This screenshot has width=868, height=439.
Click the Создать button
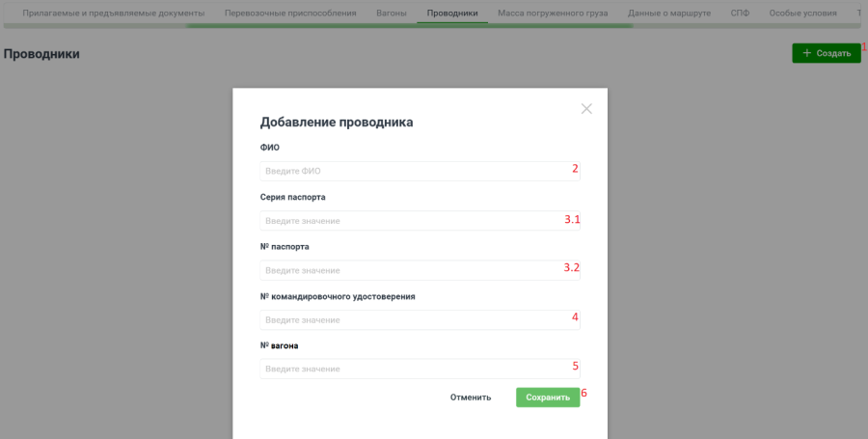pos(826,53)
